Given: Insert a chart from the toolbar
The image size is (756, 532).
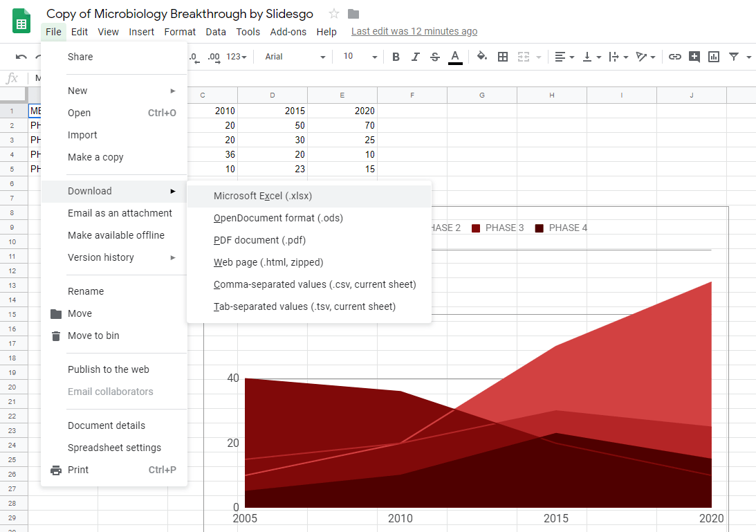Looking at the screenshot, I should coord(713,57).
